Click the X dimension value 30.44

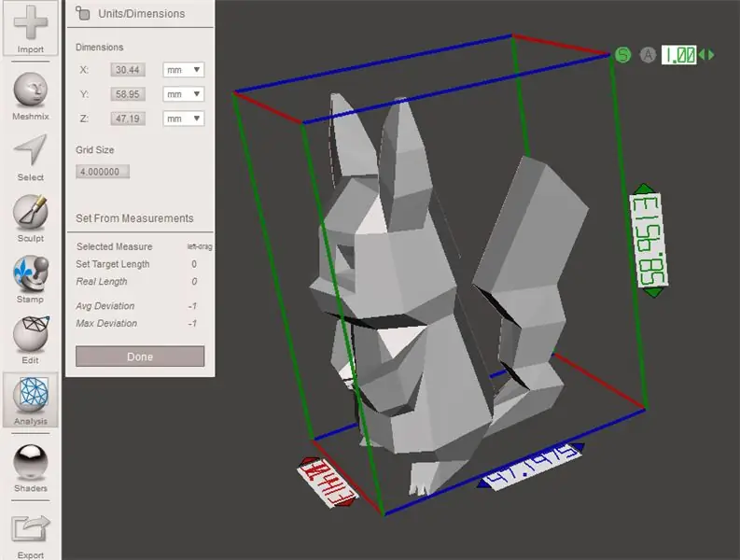[128, 70]
